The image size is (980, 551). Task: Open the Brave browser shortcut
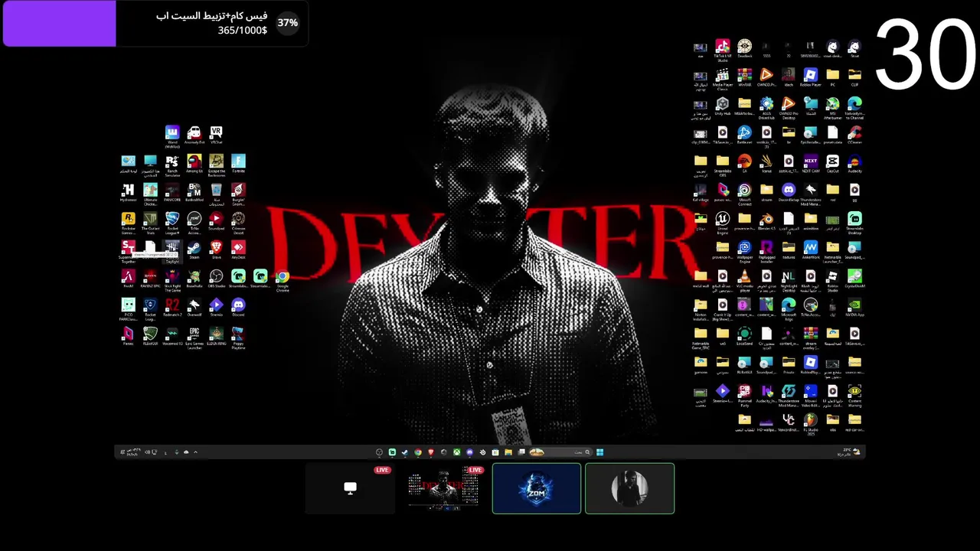coord(216,250)
